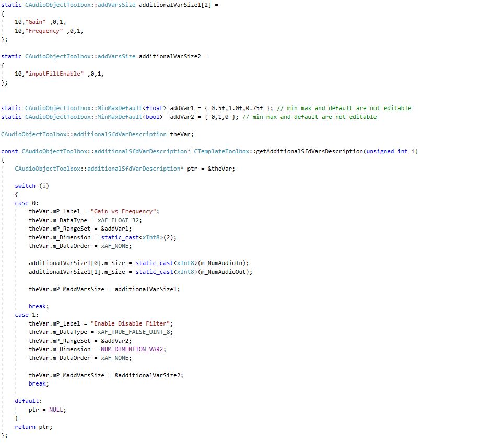The image size is (504, 444).
Task: Click the "switch (i)" statement
Action: [x=32, y=186]
